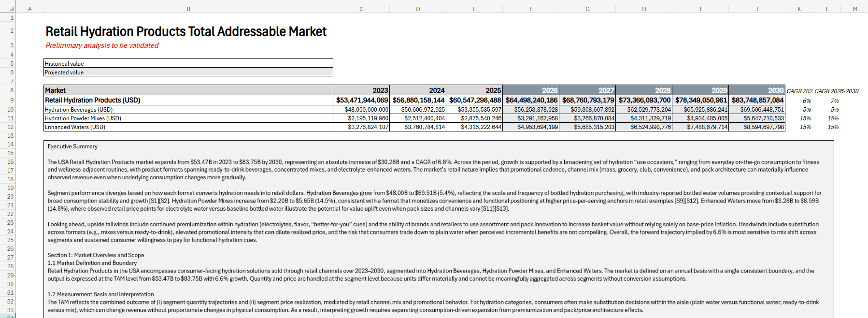The width and height of the screenshot is (868, 318).
Task: Select cell with $78,349,050,961
Action: pyautogui.click(x=700, y=100)
